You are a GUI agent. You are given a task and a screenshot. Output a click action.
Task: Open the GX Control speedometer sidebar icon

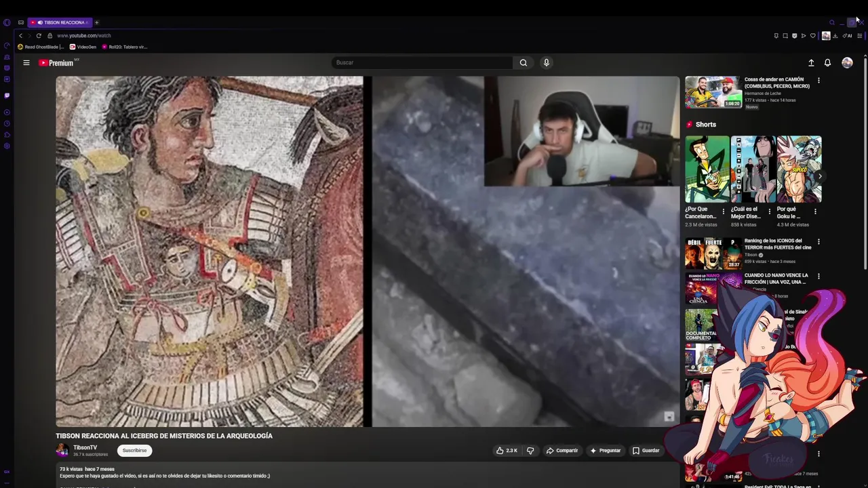coord(7,46)
